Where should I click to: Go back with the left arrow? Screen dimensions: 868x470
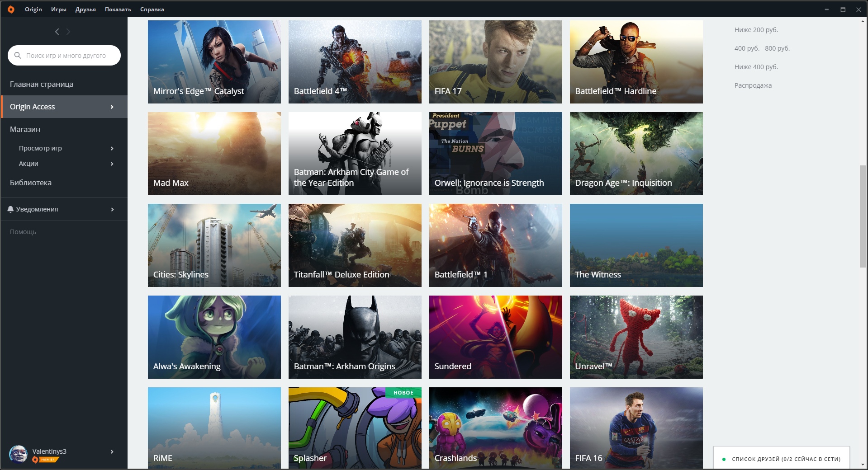click(x=57, y=32)
